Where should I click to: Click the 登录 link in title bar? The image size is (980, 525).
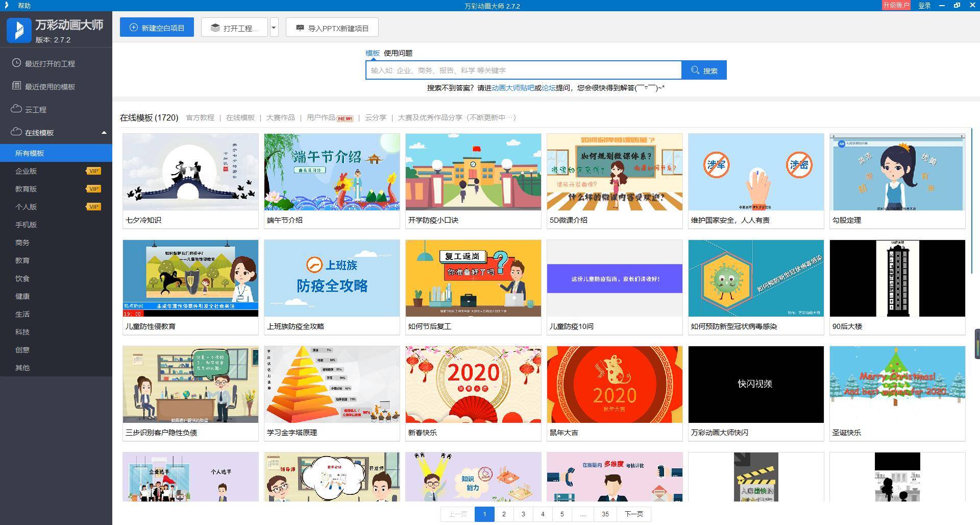point(925,6)
